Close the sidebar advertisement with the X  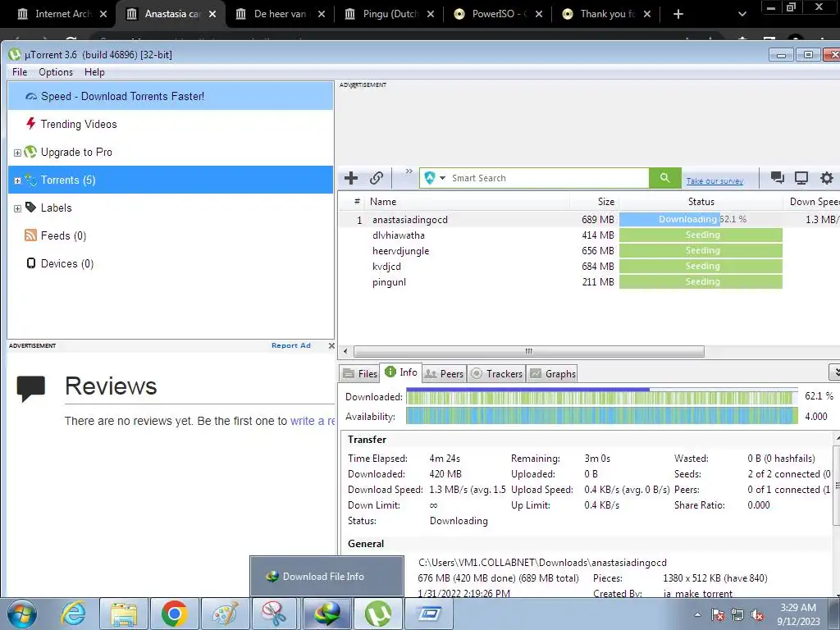pos(331,345)
